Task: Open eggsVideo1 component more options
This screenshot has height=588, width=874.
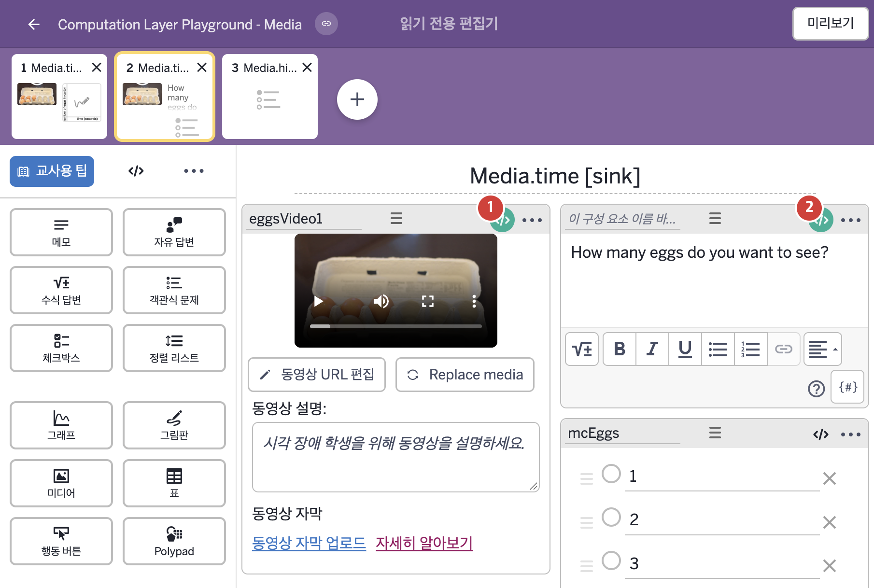Action: [532, 220]
